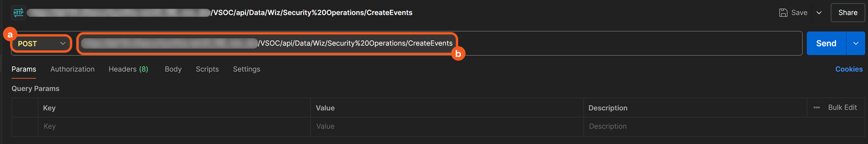The image size is (868, 144).
Task: Click the Save floppy disk icon
Action: point(783,13)
